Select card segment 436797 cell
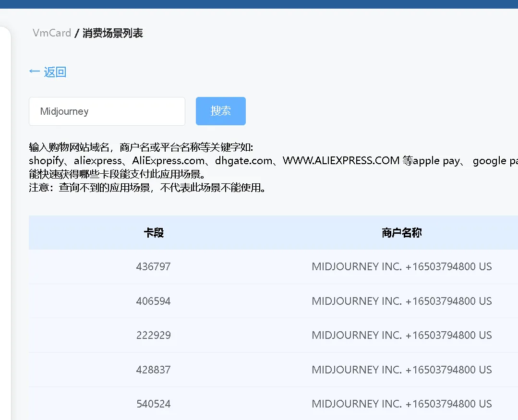 [154, 267]
